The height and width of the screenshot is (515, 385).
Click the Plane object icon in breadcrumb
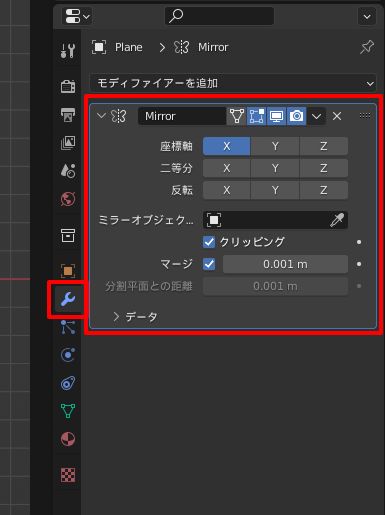click(x=99, y=47)
